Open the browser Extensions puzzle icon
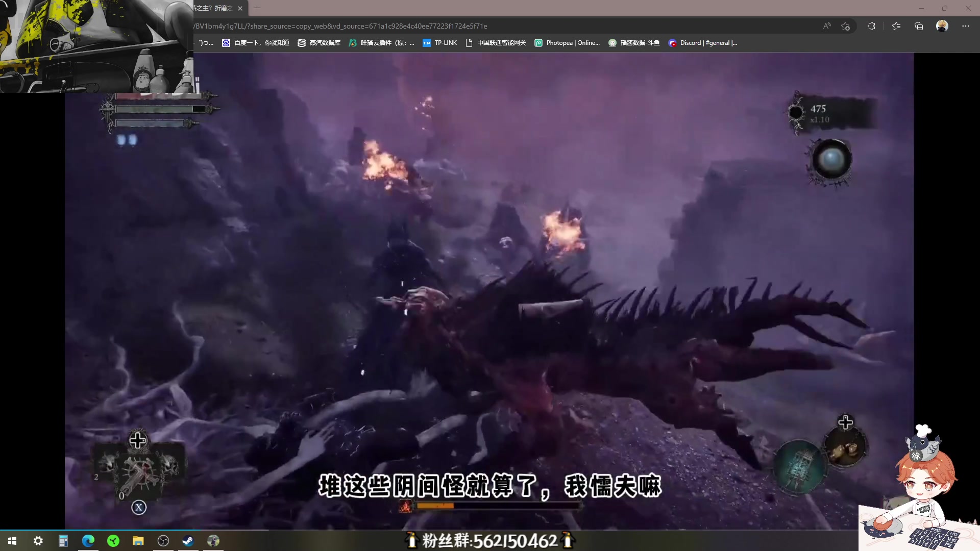 pyautogui.click(x=871, y=26)
